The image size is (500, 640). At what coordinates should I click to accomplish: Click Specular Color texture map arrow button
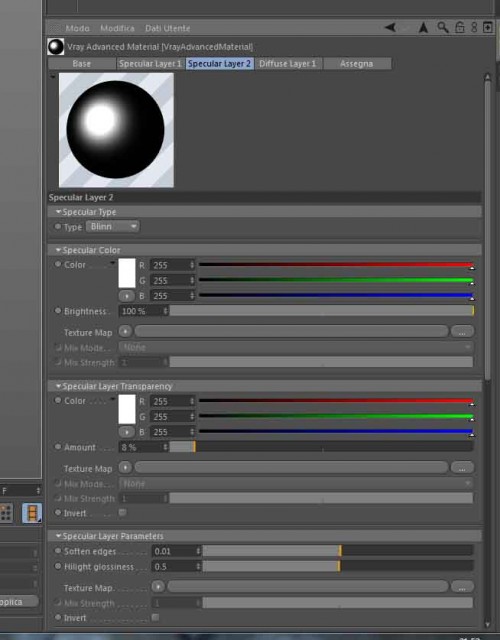[x=125, y=331]
